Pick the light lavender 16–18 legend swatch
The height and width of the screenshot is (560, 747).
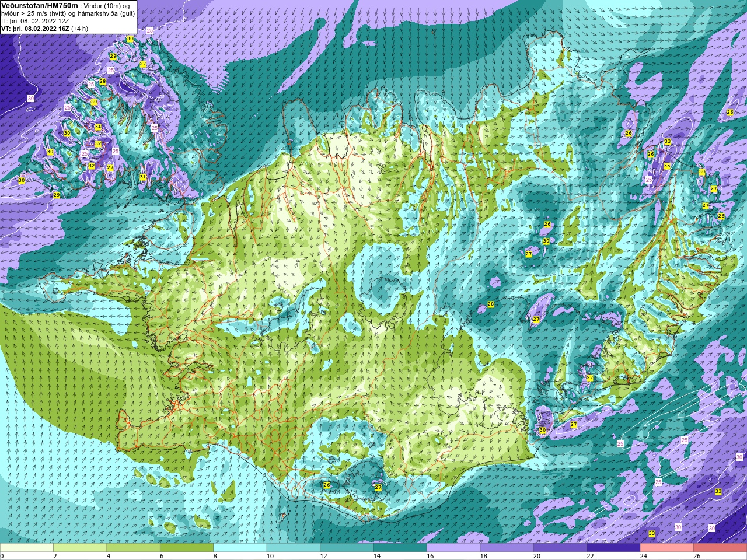coord(453,548)
